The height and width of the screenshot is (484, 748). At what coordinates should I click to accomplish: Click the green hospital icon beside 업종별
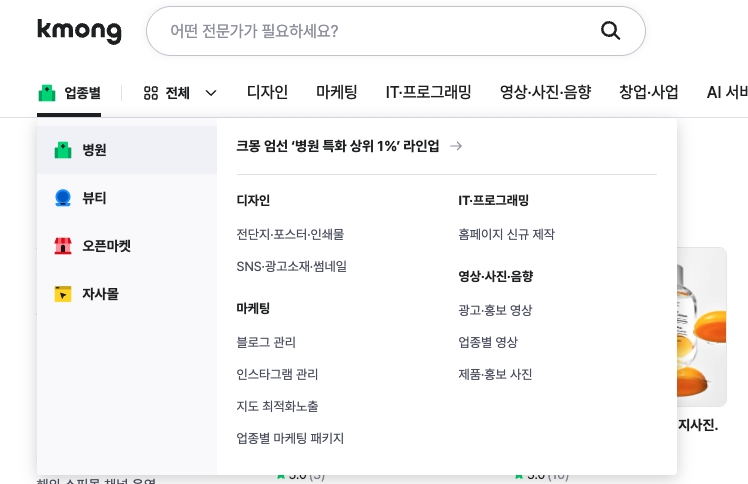click(x=47, y=93)
